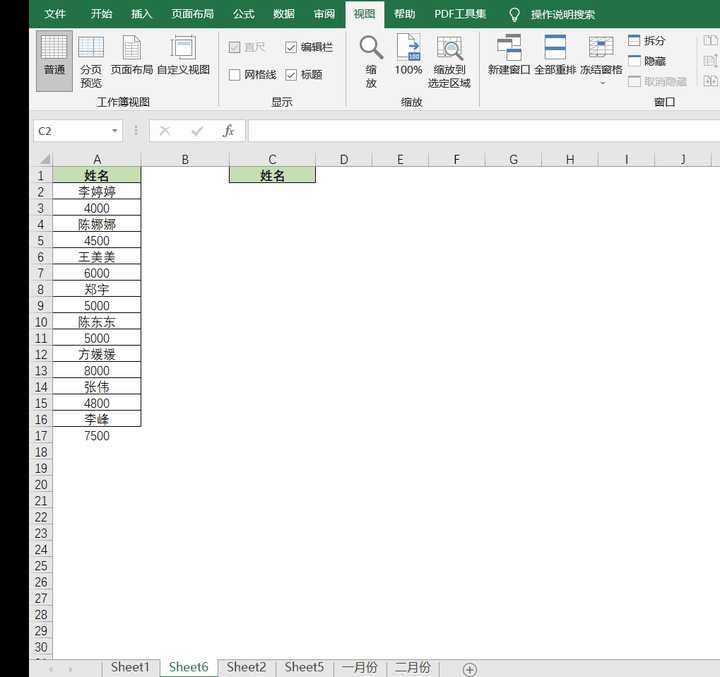
Task: Switch to Sheet1 worksheet tab
Action: pos(130,667)
